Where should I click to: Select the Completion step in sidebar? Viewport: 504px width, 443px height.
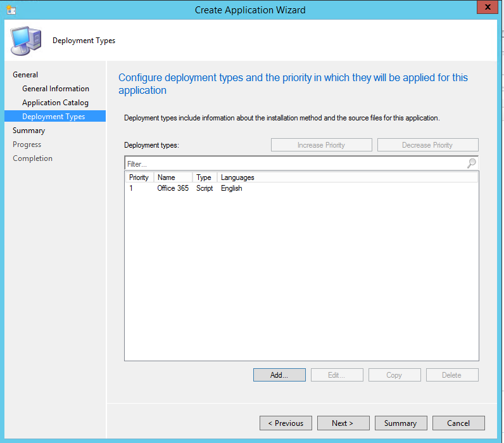[x=32, y=158]
